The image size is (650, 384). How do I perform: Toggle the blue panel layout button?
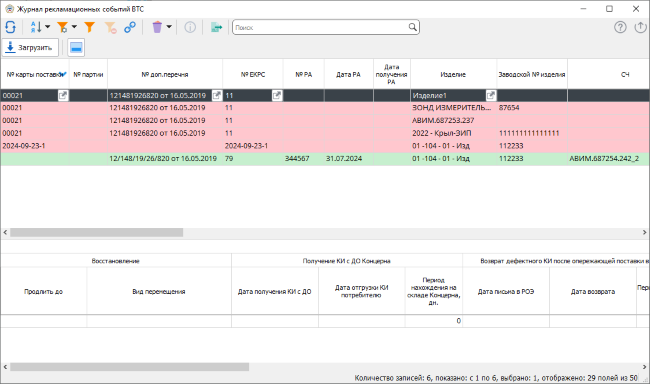tap(76, 48)
